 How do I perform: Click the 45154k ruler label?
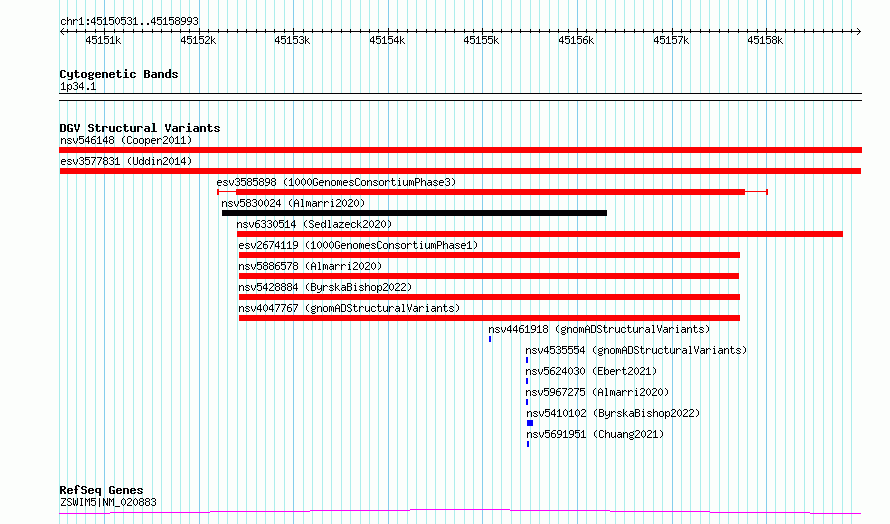pos(387,40)
